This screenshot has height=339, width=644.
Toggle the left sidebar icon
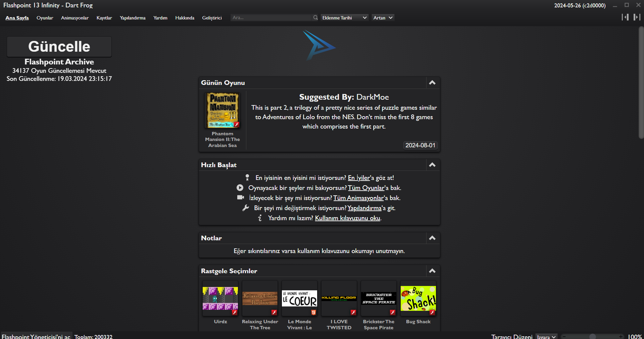[625, 17]
